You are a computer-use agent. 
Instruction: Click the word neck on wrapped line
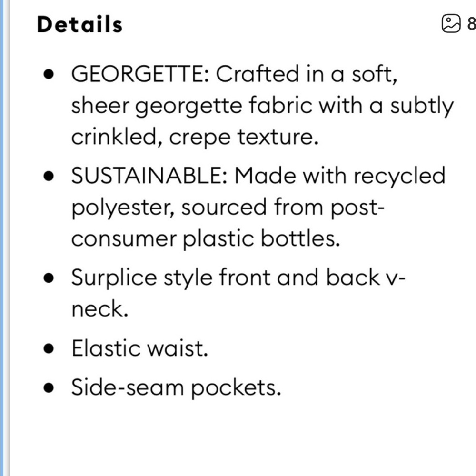pos(100,309)
